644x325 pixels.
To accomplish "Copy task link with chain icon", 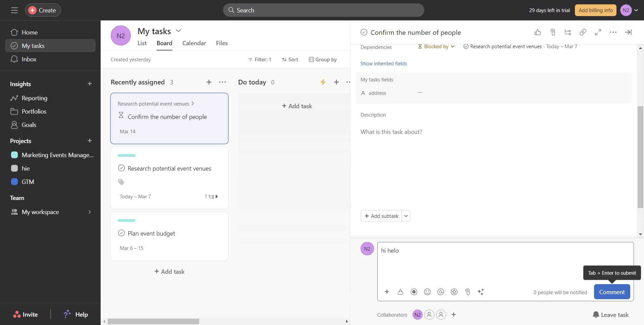I will [x=583, y=32].
